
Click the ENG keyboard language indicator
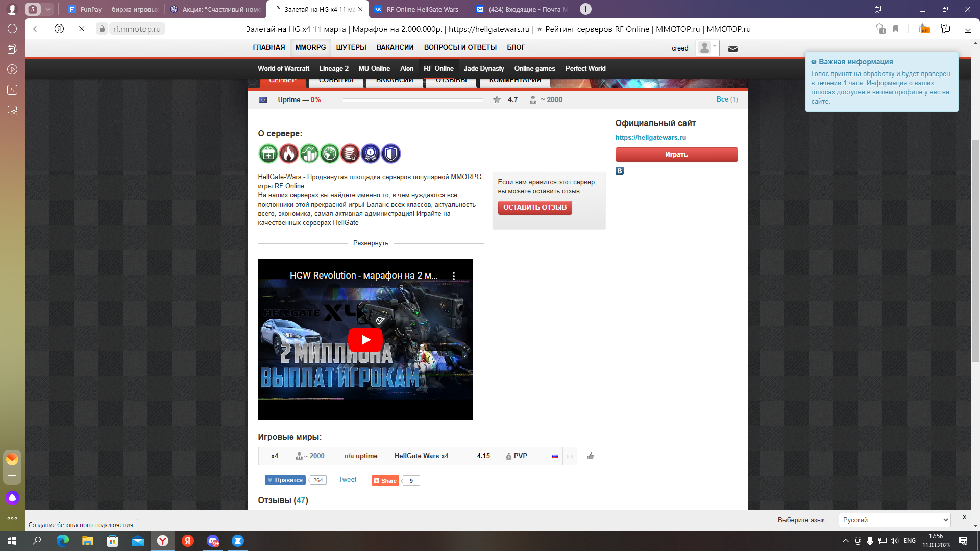pyautogui.click(x=910, y=541)
